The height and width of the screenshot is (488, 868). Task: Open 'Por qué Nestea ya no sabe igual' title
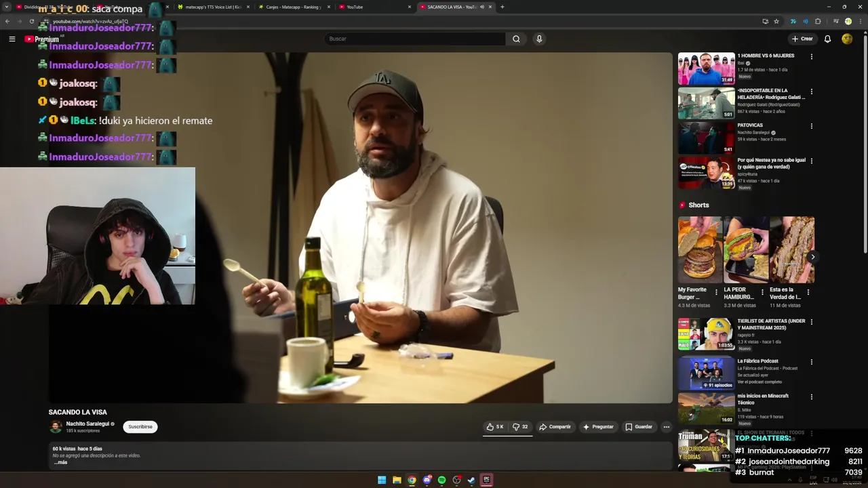(x=772, y=163)
